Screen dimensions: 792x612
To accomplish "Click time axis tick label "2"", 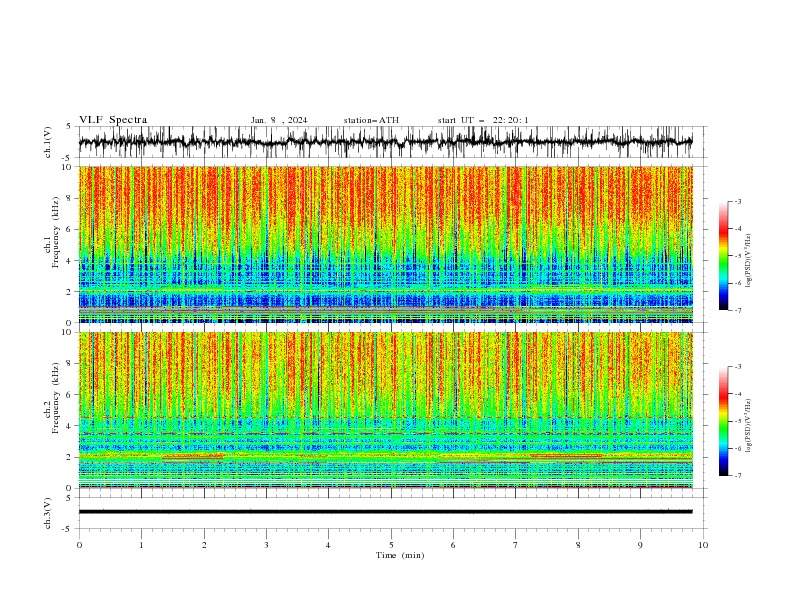I will [204, 545].
